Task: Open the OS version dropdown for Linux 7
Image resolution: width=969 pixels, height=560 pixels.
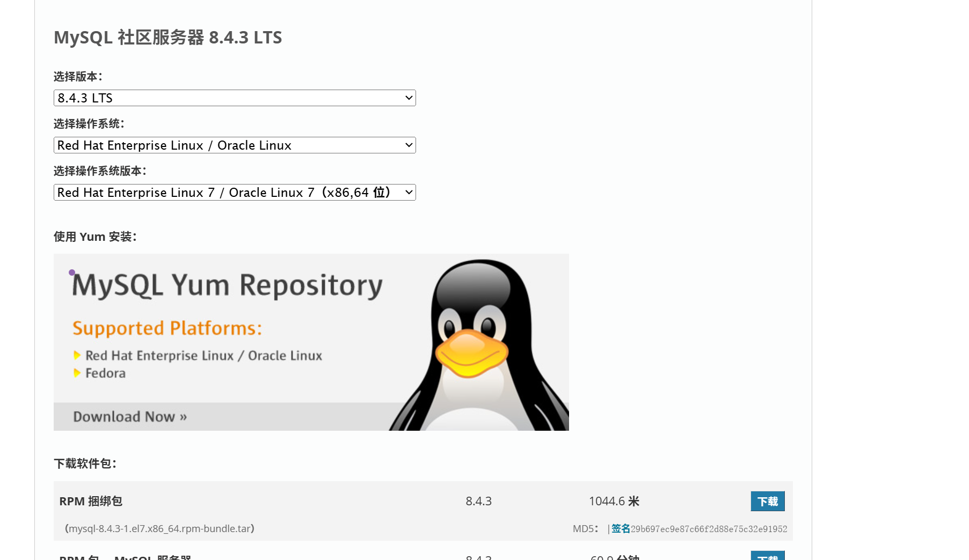Action: [x=235, y=192]
